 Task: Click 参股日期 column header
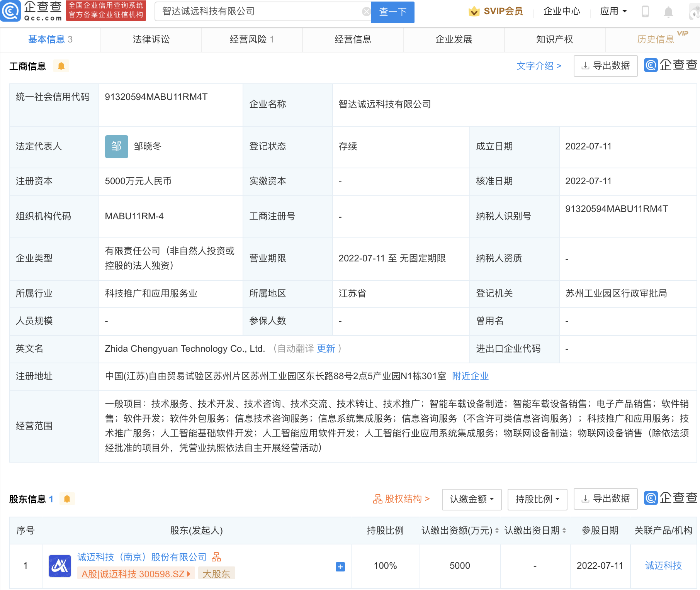point(600,531)
